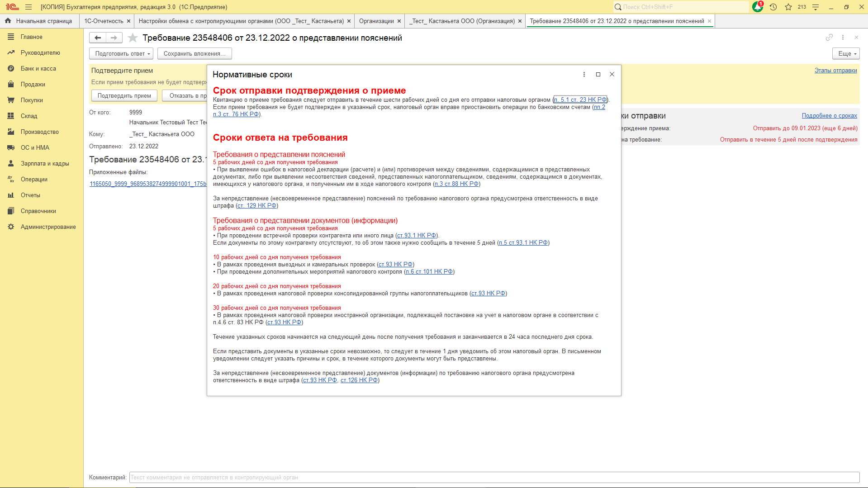
Task: Open Этапы отправки link
Action: coord(835,70)
